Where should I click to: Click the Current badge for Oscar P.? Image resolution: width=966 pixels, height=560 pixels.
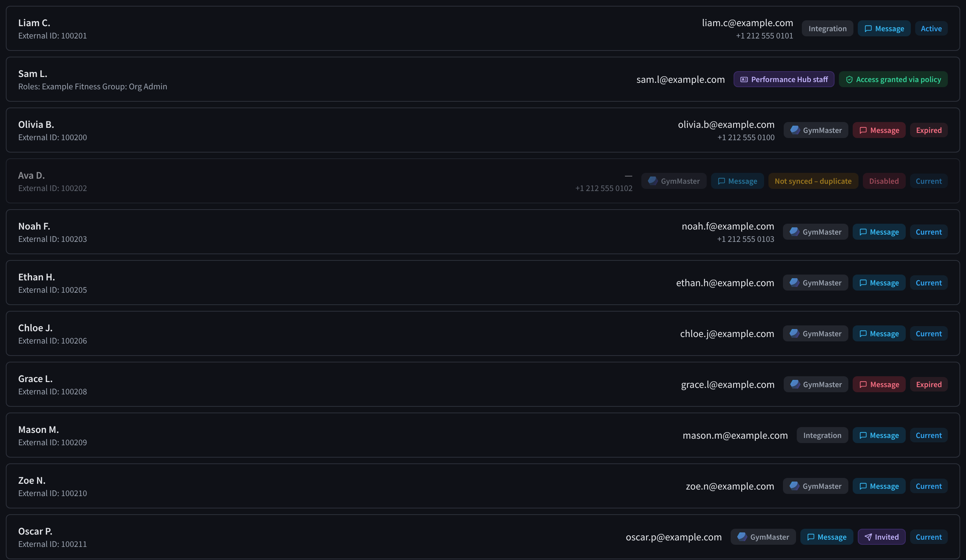[x=929, y=537]
